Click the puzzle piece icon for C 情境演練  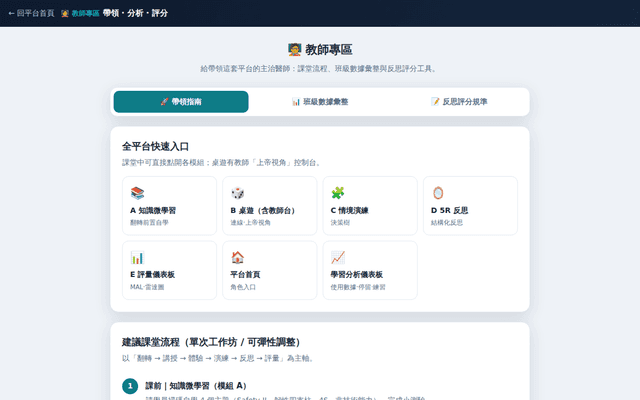click(338, 193)
